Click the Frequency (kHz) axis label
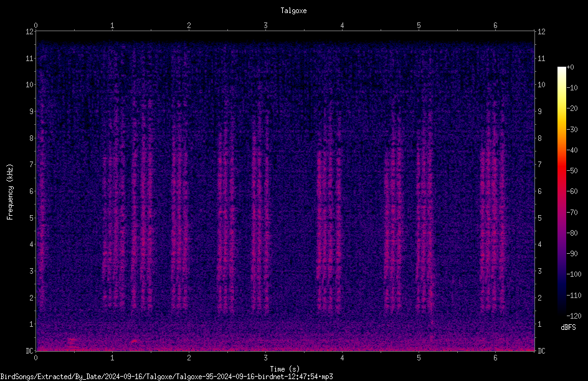 pos(10,192)
